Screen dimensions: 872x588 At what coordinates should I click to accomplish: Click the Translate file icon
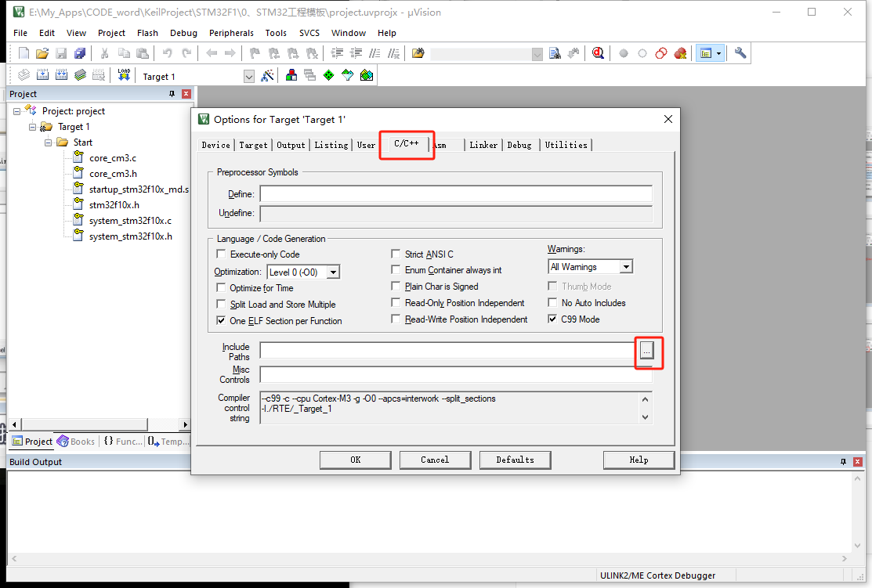tap(24, 75)
